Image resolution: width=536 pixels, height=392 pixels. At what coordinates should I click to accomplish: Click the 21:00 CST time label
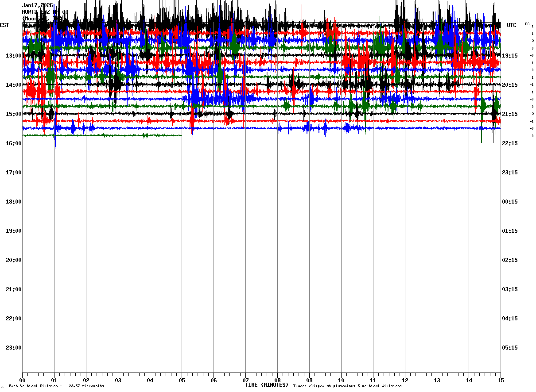(14, 289)
